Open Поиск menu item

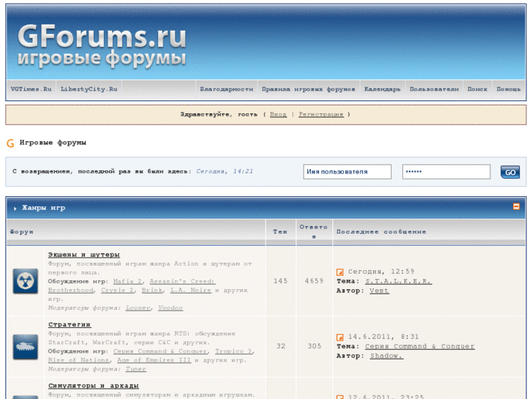click(477, 89)
